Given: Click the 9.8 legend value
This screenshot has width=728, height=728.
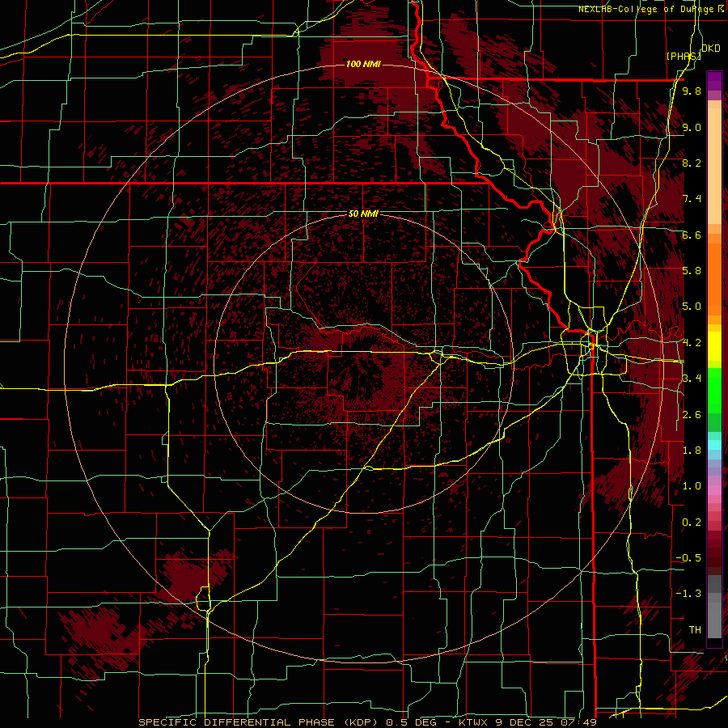Looking at the screenshot, I should click(692, 91).
